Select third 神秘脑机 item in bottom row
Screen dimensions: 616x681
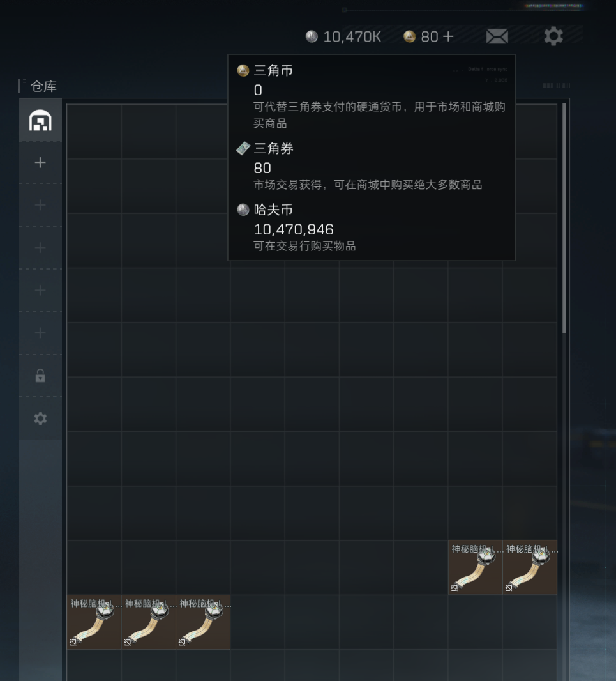point(203,622)
